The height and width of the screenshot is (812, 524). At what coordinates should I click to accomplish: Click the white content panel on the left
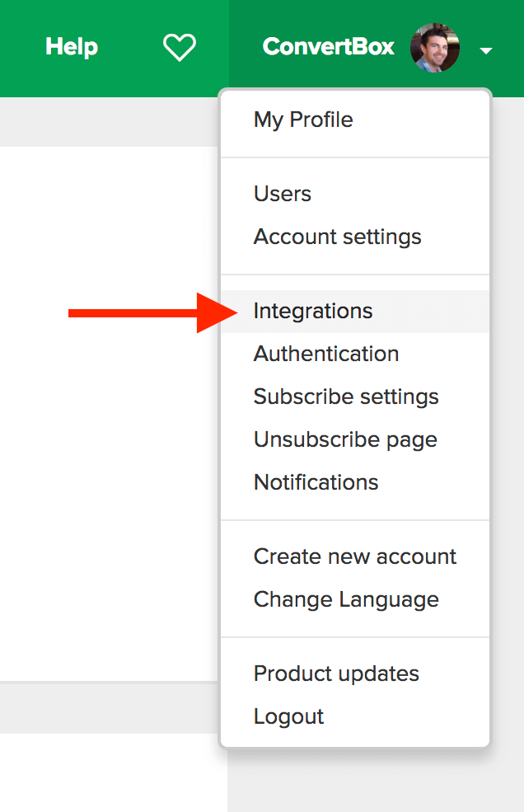pyautogui.click(x=109, y=413)
